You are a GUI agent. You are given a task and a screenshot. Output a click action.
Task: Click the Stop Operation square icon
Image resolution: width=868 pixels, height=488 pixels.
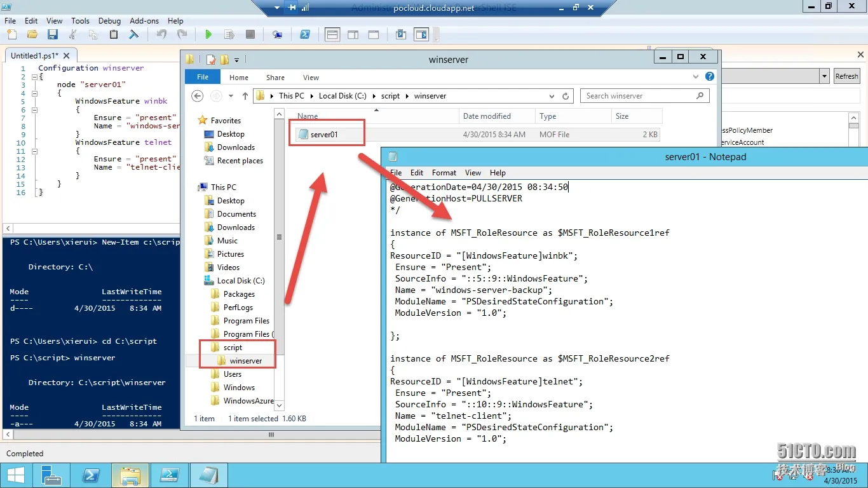[x=250, y=34]
